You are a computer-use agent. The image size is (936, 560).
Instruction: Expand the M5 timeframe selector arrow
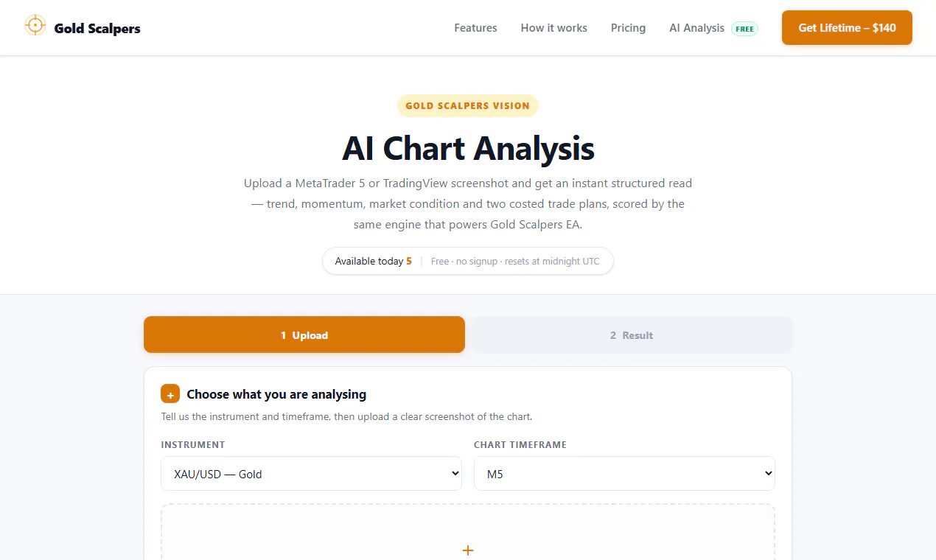(x=769, y=474)
